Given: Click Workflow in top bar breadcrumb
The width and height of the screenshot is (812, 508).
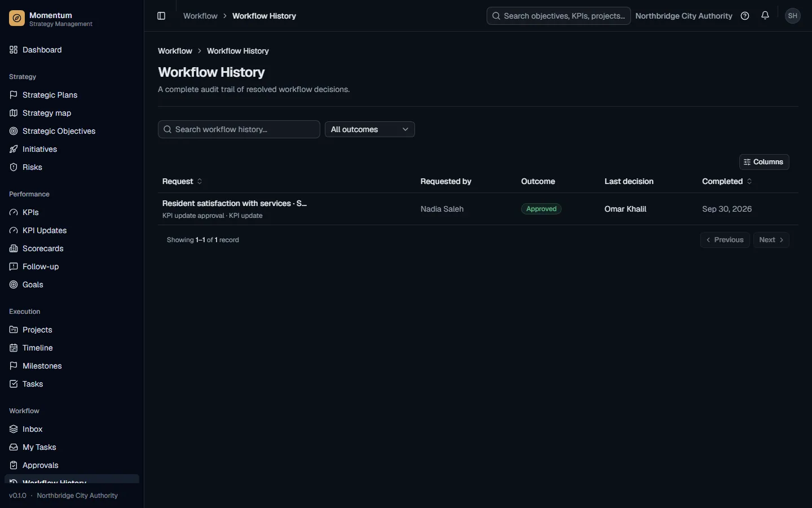Looking at the screenshot, I should click(x=200, y=16).
